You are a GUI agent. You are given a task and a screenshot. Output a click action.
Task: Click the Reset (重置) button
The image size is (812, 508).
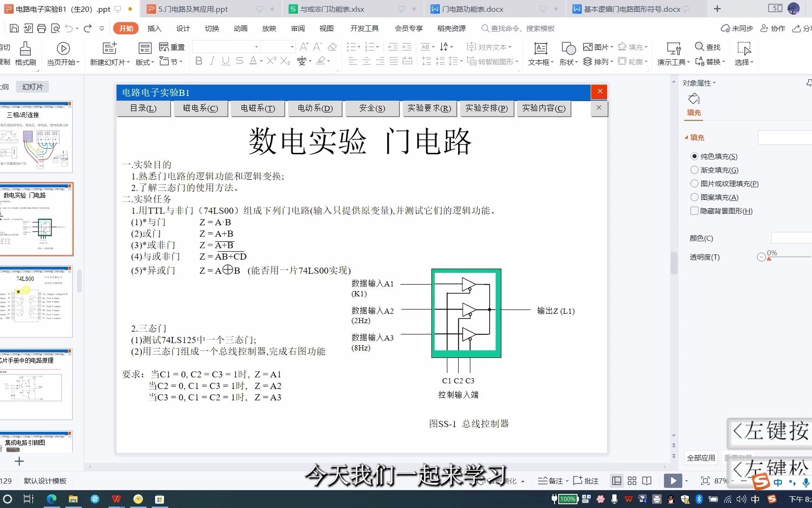click(172, 47)
